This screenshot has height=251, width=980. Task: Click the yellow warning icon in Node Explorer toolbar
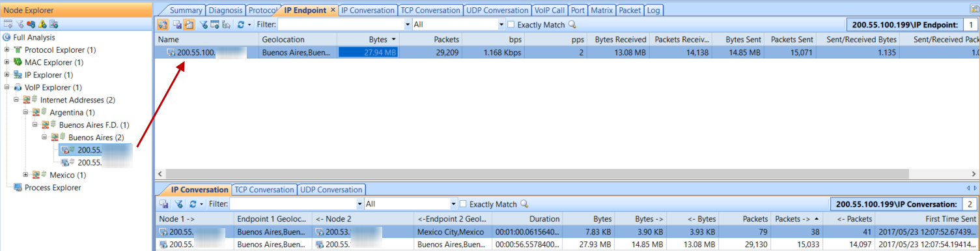coord(42,24)
